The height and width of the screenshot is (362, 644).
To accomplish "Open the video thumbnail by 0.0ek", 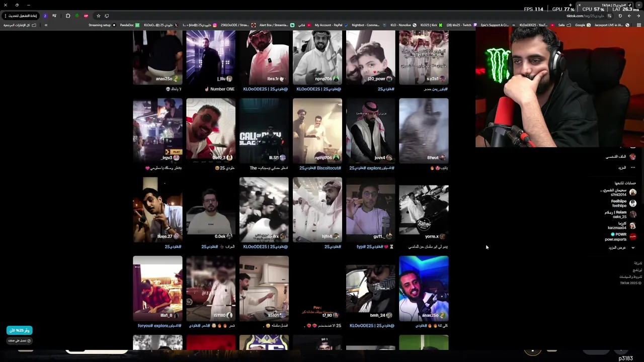I will pyautogui.click(x=210, y=209).
